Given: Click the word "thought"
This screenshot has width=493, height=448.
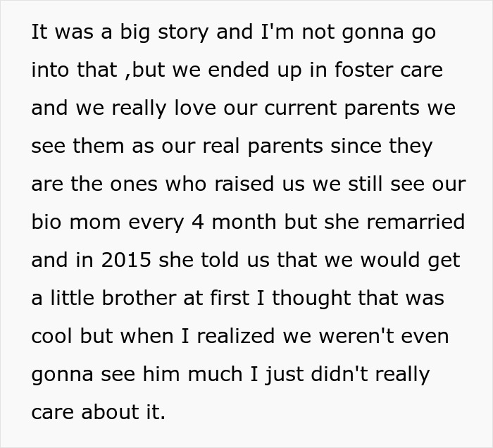Looking at the screenshot, I should click(313, 298).
